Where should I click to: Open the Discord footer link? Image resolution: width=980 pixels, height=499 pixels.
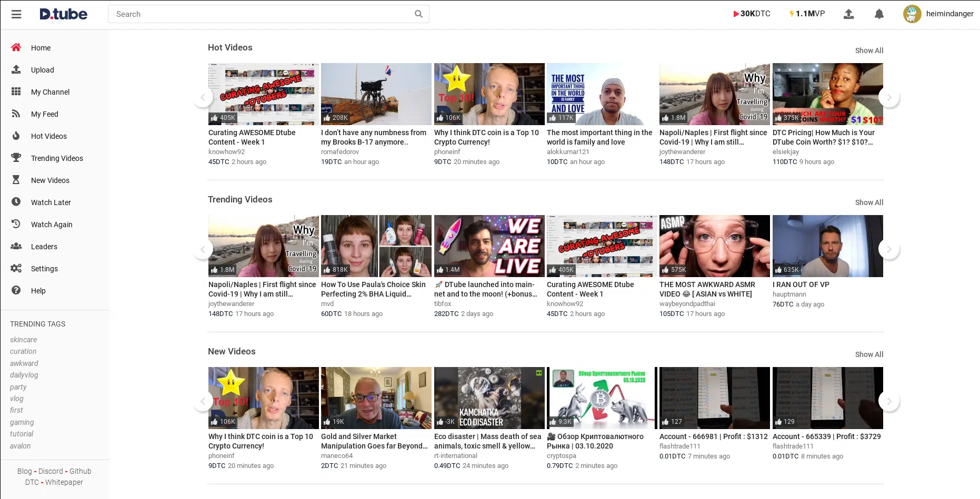click(x=51, y=471)
